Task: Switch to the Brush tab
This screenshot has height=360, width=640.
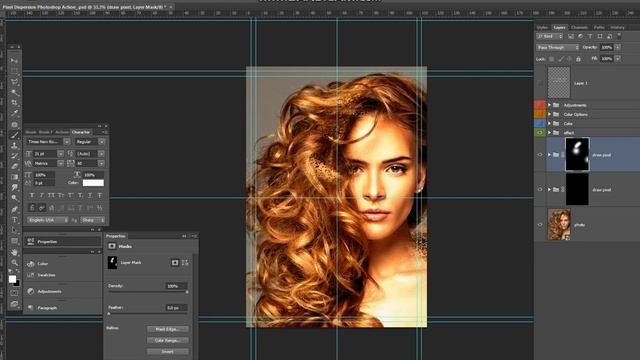Action: (x=31, y=132)
